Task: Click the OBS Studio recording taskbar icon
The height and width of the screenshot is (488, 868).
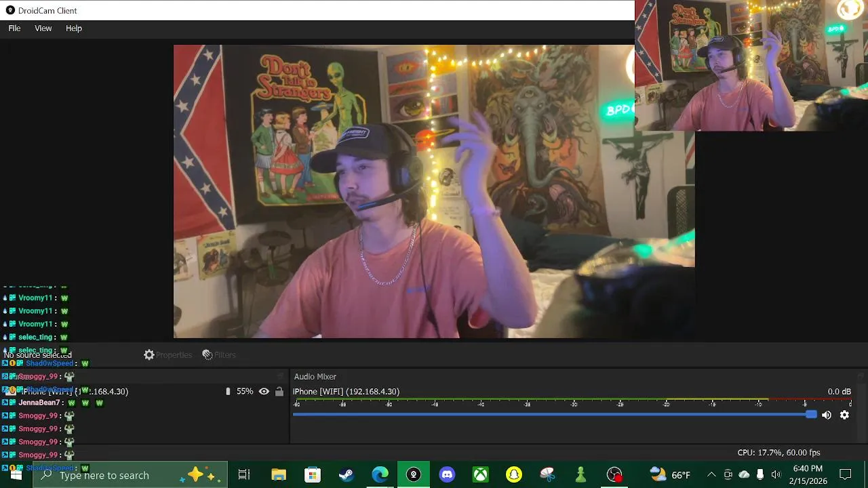Action: (614, 475)
